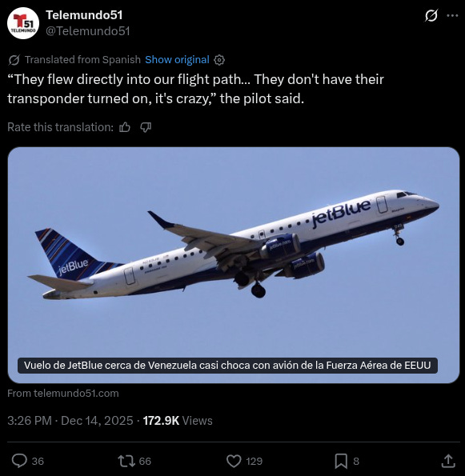Rate translation with thumbs up
Image resolution: width=465 pixels, height=476 pixels.
click(125, 127)
